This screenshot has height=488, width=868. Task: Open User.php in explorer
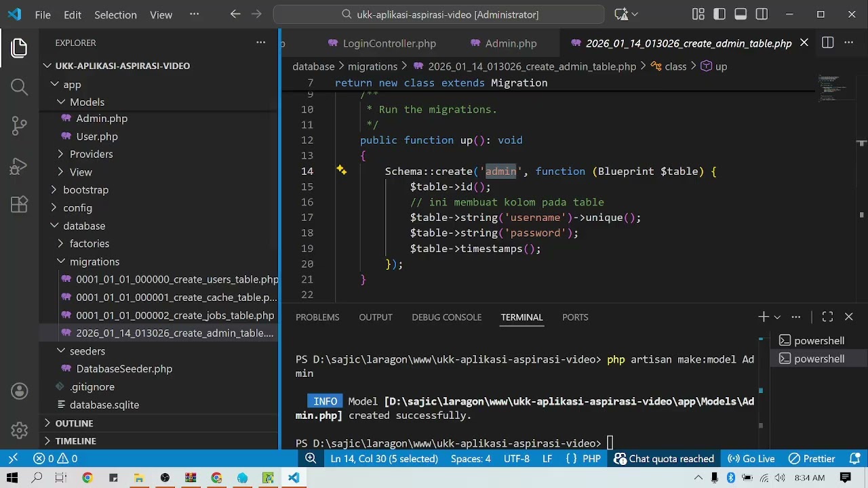coord(97,136)
